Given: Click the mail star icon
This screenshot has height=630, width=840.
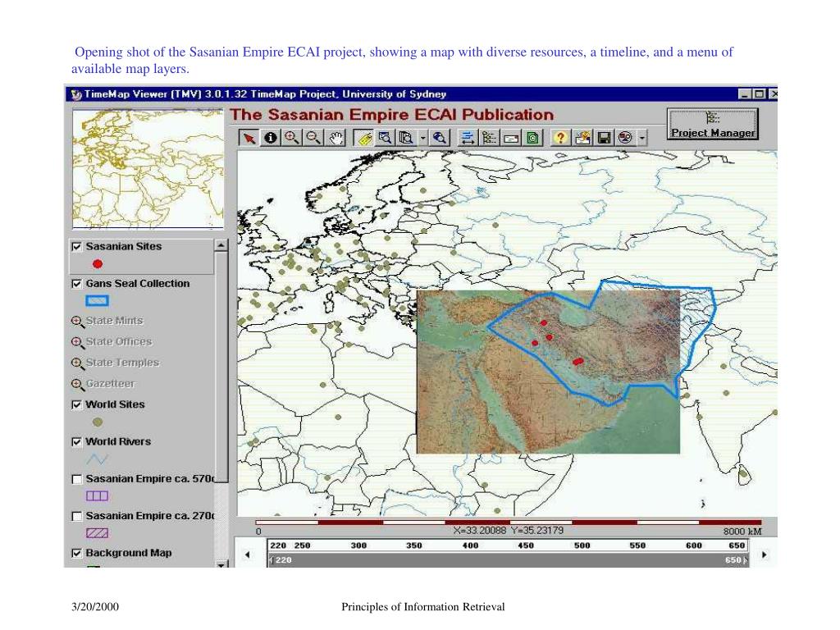Looking at the screenshot, I should click(582, 138).
